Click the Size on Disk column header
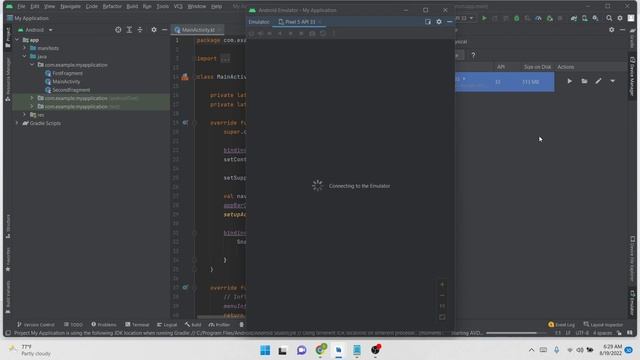Screen dimensions: 640x360 (x=537, y=67)
